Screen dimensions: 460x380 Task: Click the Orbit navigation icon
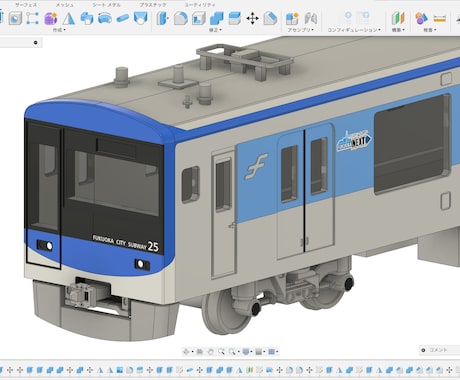pos(186,351)
